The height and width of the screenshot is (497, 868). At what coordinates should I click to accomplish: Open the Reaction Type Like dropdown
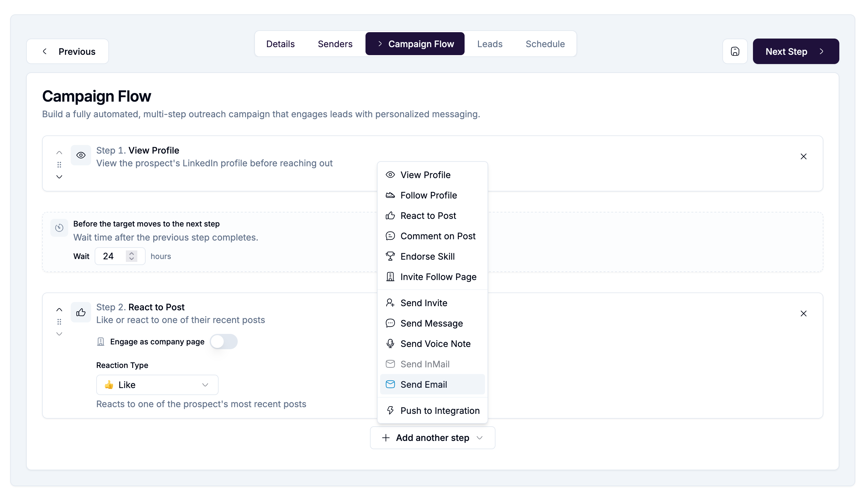click(157, 385)
